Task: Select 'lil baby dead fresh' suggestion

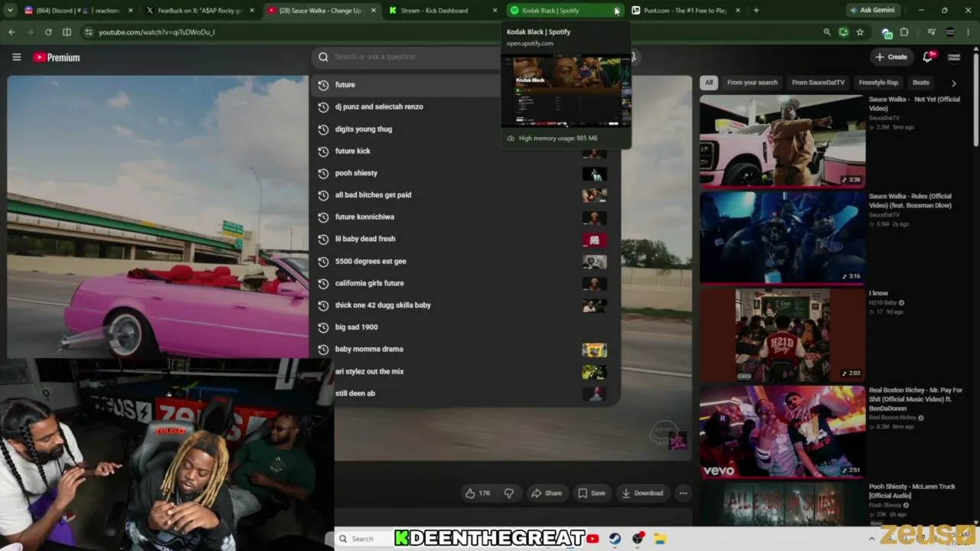Action: tap(465, 239)
